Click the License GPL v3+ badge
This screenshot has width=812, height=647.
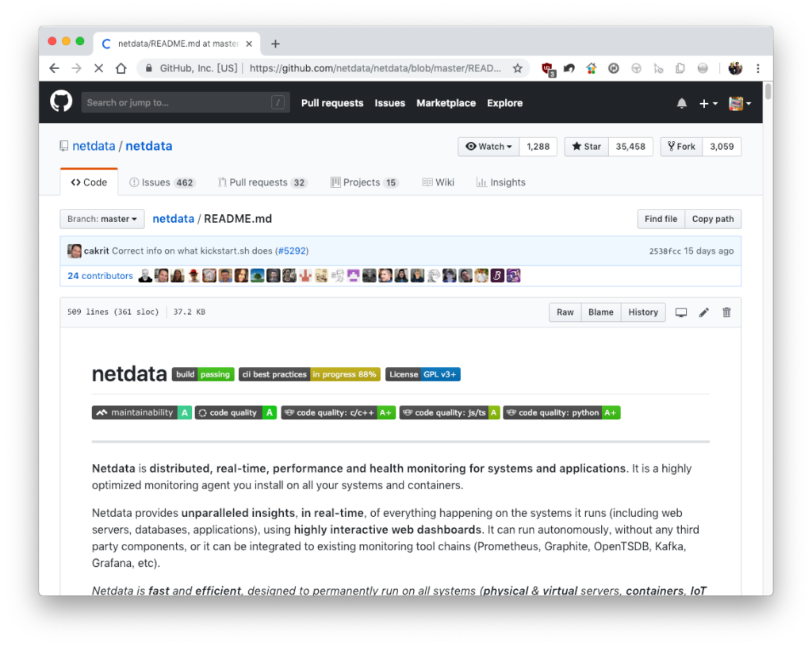click(x=423, y=374)
